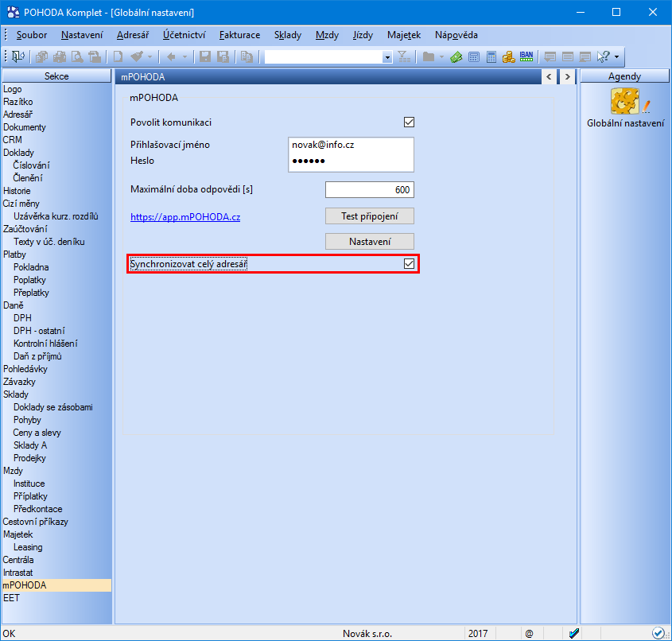
Task: Open the Fakturace menu
Action: (x=239, y=35)
